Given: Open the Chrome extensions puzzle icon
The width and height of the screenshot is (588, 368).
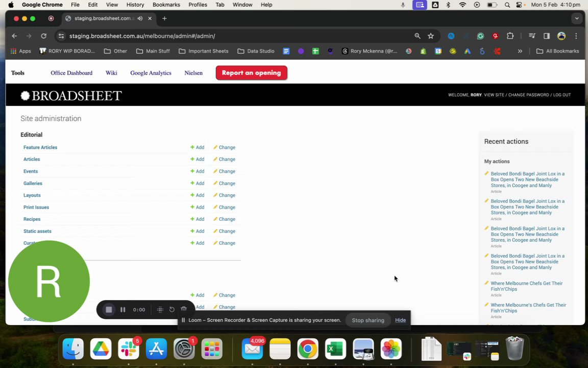Looking at the screenshot, I should pos(510,36).
